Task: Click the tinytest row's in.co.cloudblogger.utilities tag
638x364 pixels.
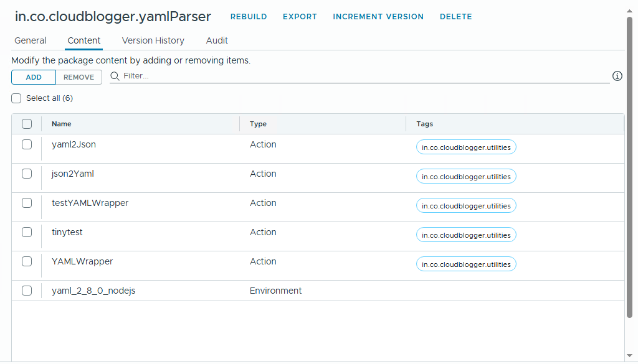Action: 466,235
